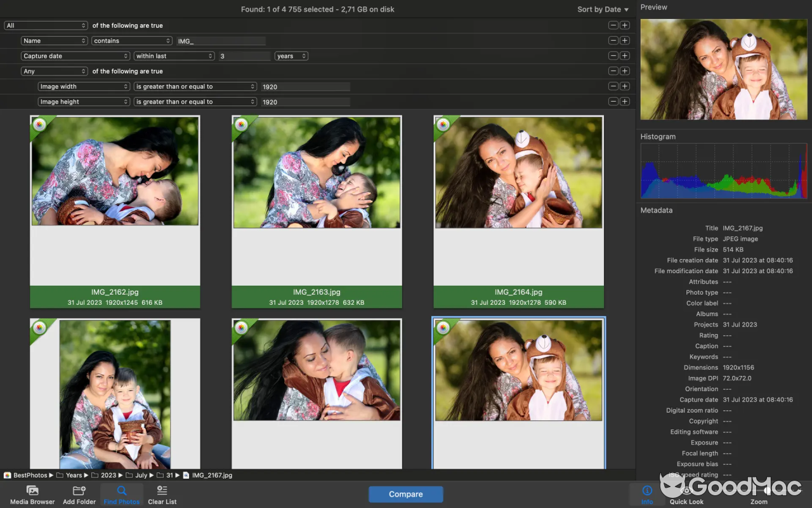The image size is (812, 508).
Task: Open the 'contains' condition dropdown
Action: 131,40
